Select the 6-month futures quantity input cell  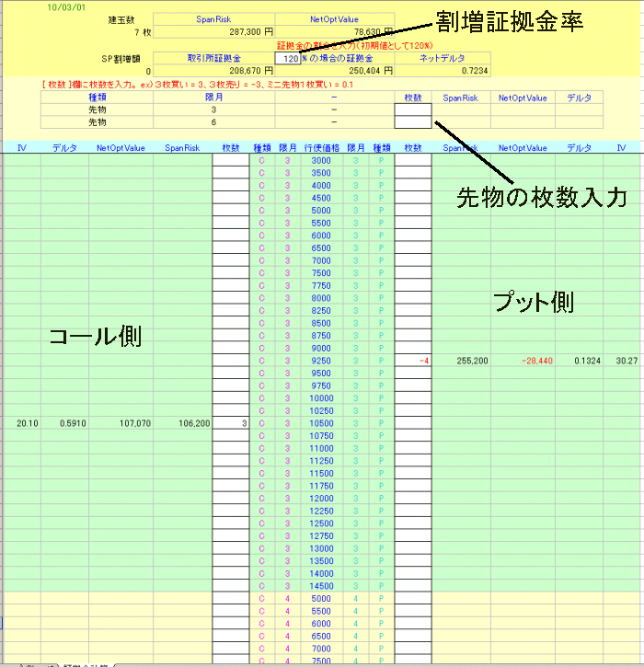coord(412,121)
